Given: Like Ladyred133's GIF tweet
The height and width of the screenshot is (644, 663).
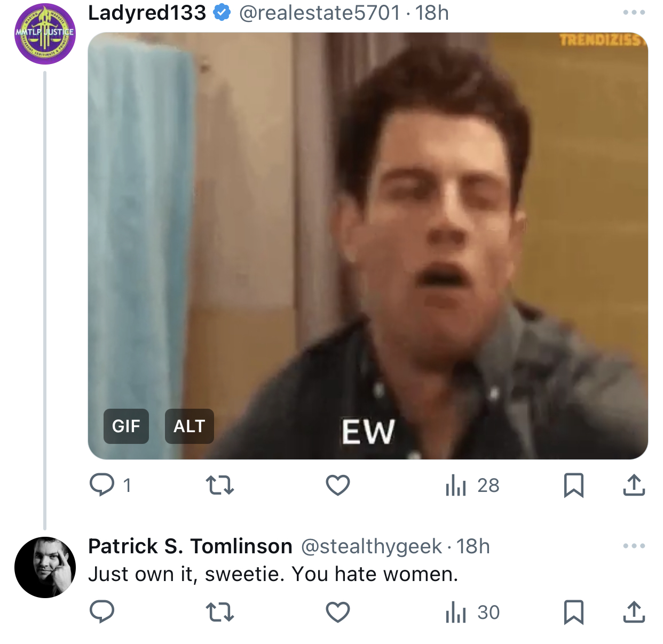Looking at the screenshot, I should (338, 485).
